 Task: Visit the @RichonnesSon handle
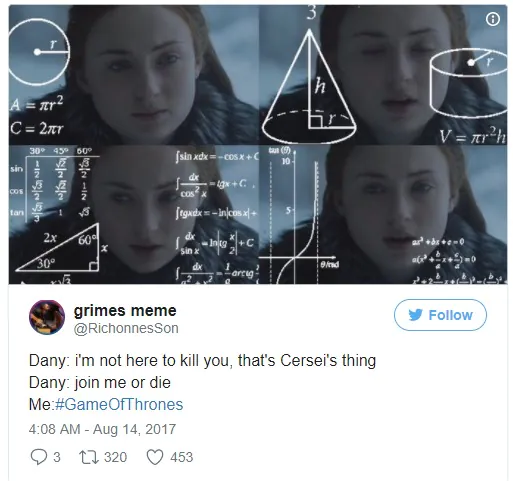coord(126,328)
